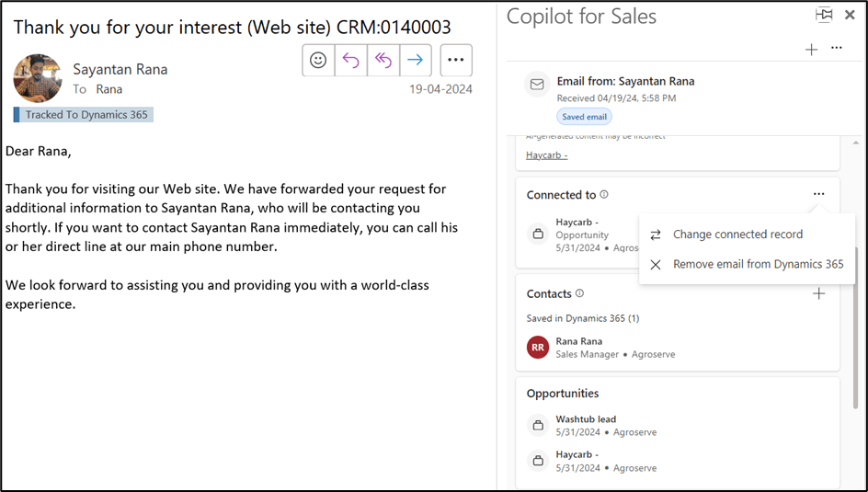This screenshot has width=868, height=492.
Task: Click the Reply All icon
Action: click(x=383, y=60)
